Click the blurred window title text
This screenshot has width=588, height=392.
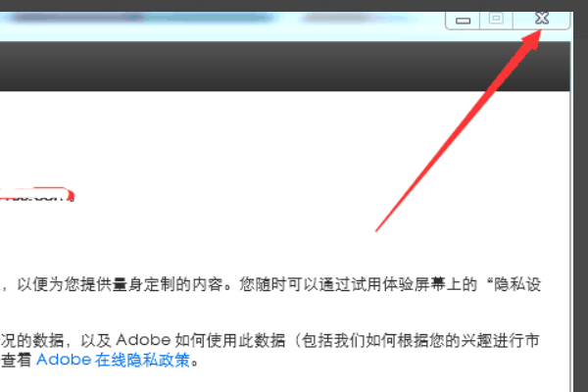(x=142, y=18)
